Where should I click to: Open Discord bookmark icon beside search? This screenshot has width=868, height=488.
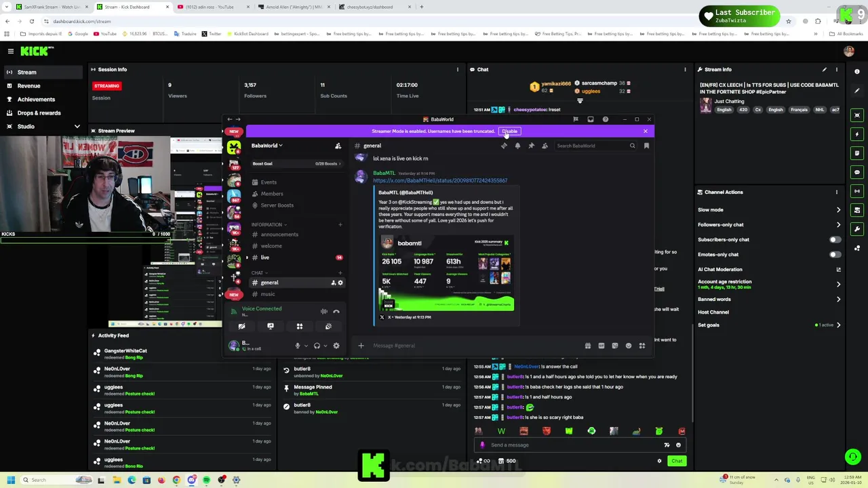[646, 146]
